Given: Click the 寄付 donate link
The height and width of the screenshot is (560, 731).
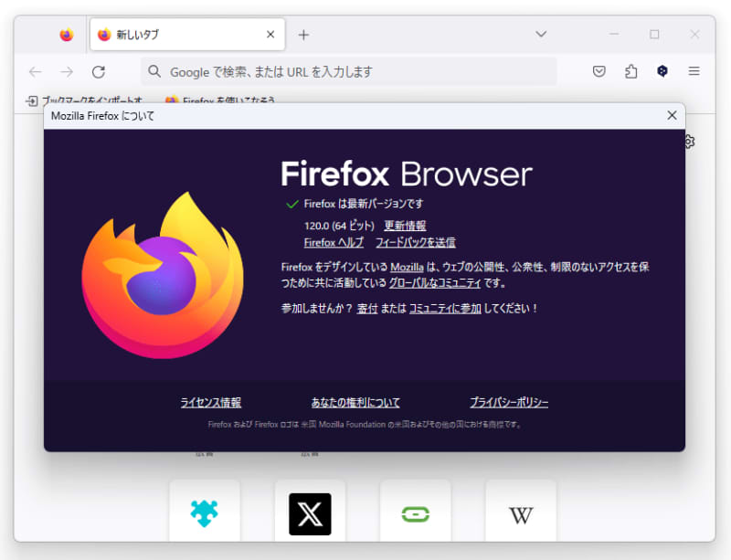Looking at the screenshot, I should (367, 309).
